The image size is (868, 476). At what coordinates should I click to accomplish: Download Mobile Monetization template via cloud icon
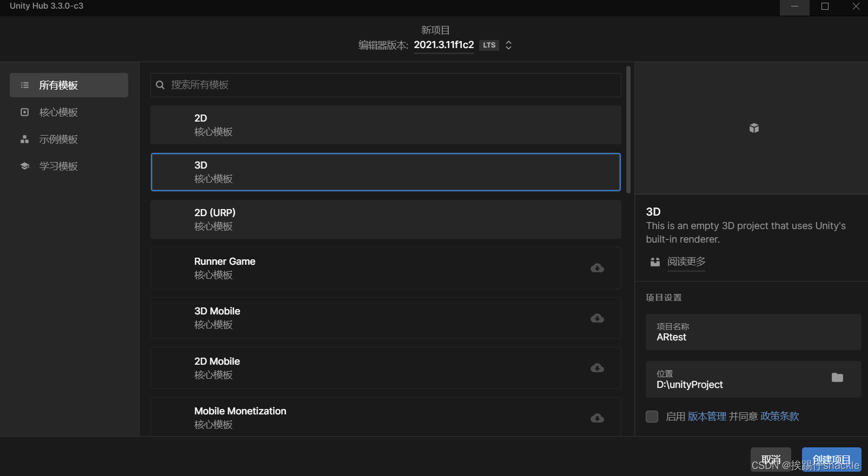click(597, 418)
